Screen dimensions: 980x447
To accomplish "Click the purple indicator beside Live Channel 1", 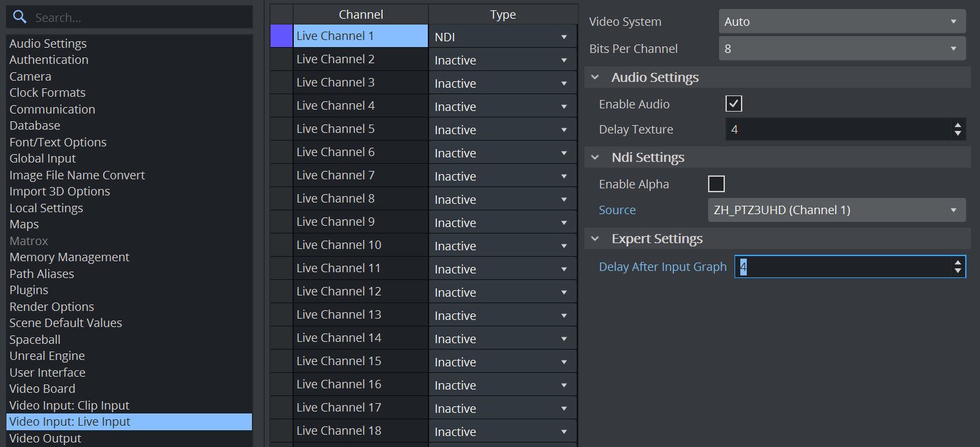I will coord(281,36).
